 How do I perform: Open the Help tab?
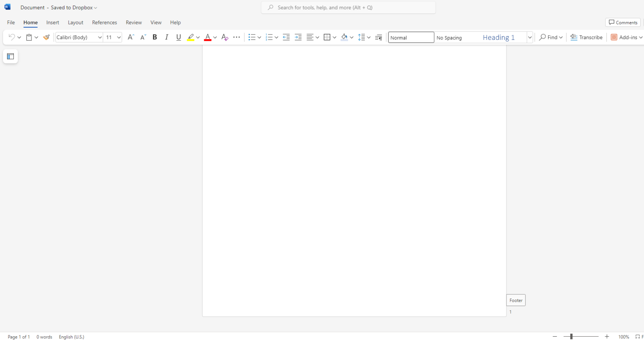coord(175,23)
